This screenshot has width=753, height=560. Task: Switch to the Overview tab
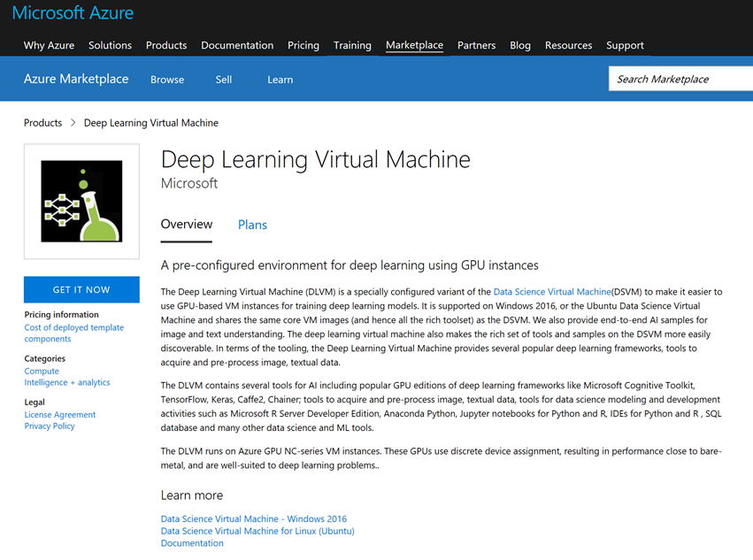coord(187,225)
